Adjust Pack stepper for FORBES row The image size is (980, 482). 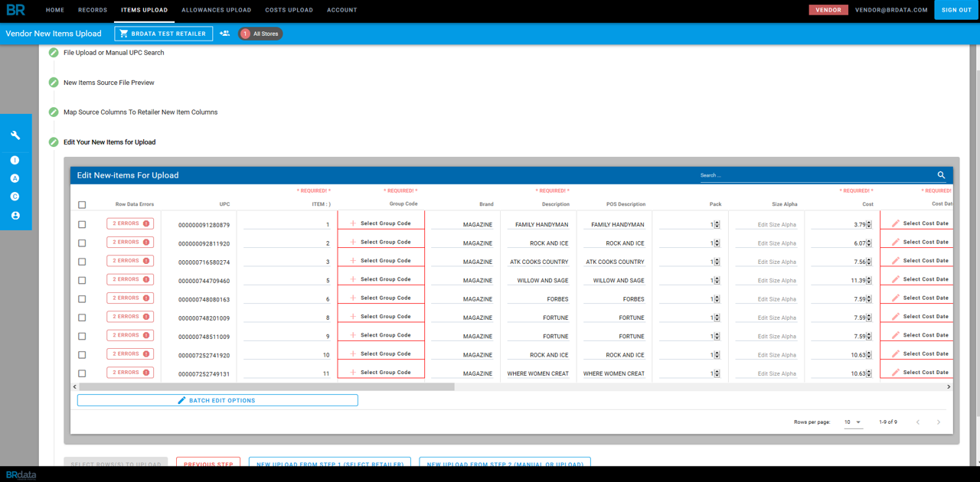[x=717, y=299]
